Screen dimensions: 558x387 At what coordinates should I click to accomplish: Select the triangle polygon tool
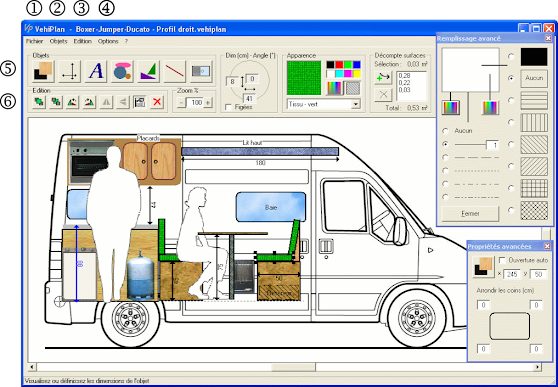coord(148,71)
